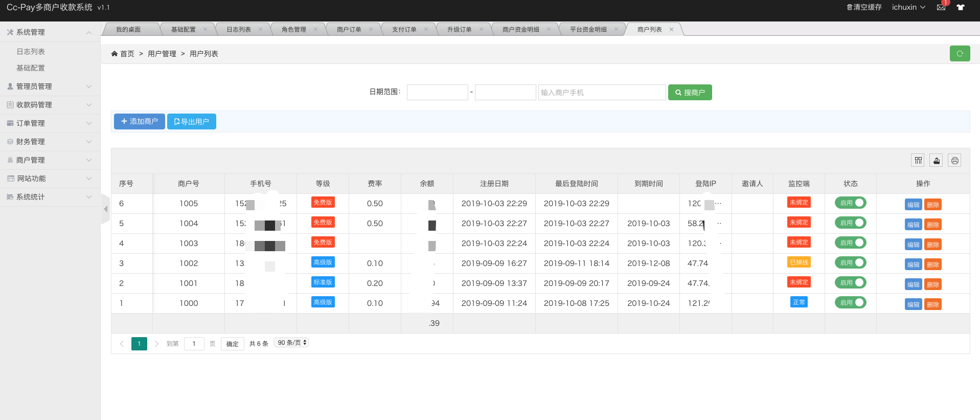This screenshot has height=420, width=980.
Task: Click the 搜商户 search button
Action: tap(690, 93)
